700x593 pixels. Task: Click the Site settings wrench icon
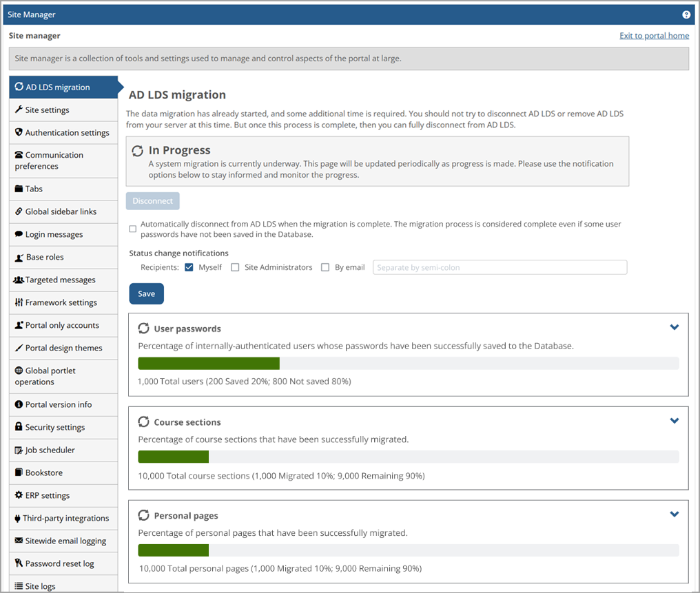[19, 110]
